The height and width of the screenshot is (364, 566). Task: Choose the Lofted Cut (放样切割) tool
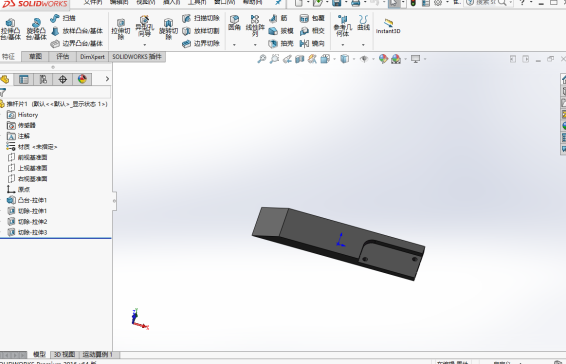[x=201, y=31]
